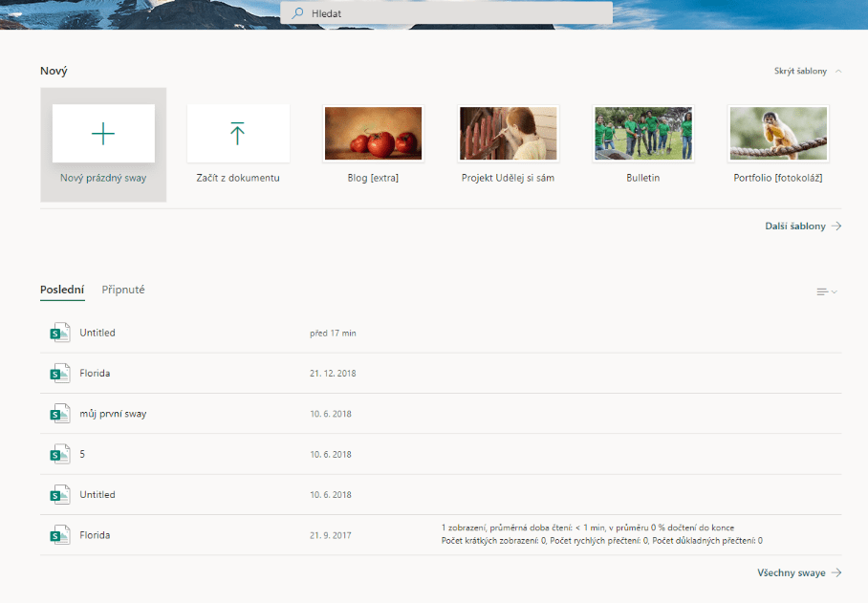Collapse templates with Skrýt šablony chevron
This screenshot has width=868, height=603.
pos(838,72)
